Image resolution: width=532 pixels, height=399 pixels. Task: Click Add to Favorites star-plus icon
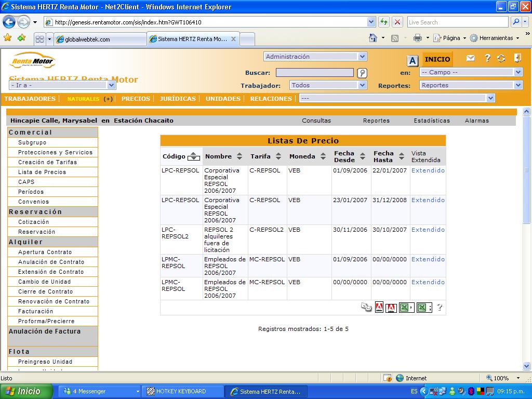pyautogui.click(x=22, y=37)
